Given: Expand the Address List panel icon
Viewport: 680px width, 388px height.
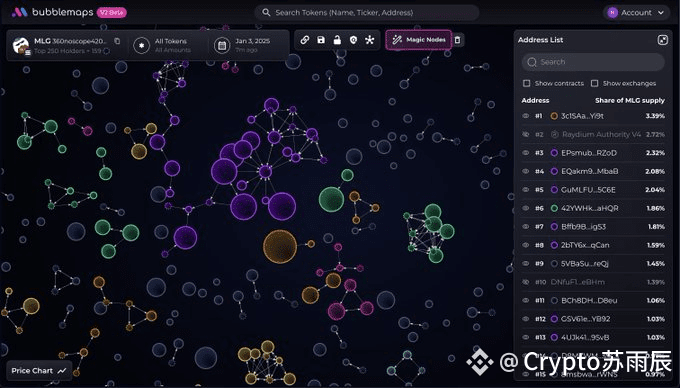Looking at the screenshot, I should pos(663,40).
